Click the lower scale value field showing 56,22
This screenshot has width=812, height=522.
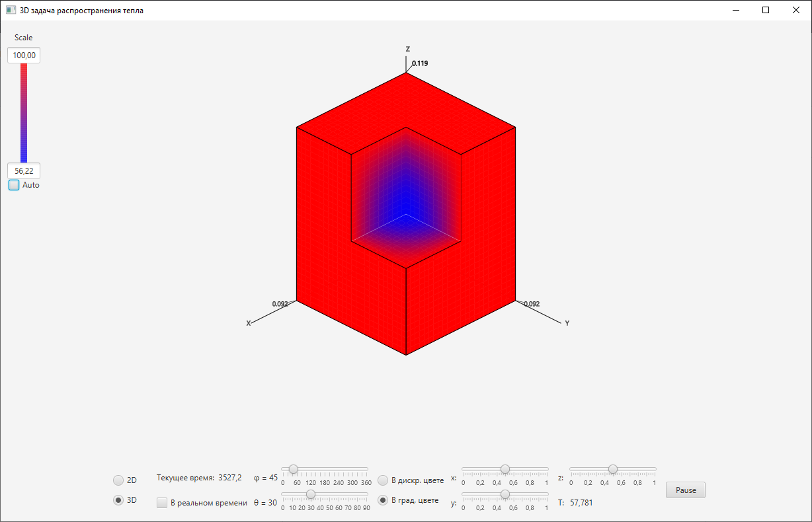[x=23, y=170]
